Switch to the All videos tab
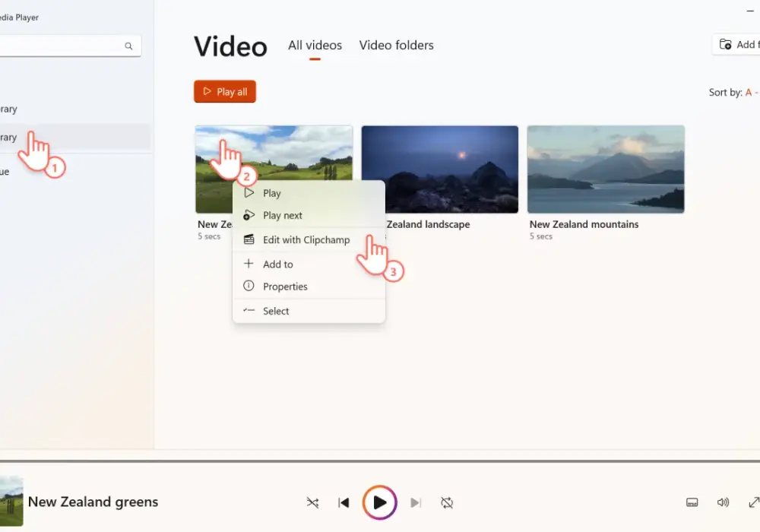This screenshot has width=760, height=532. (315, 45)
